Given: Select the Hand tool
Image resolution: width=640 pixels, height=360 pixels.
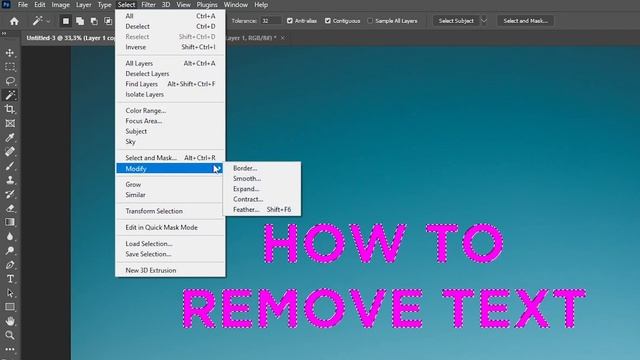Looking at the screenshot, I should [10, 321].
